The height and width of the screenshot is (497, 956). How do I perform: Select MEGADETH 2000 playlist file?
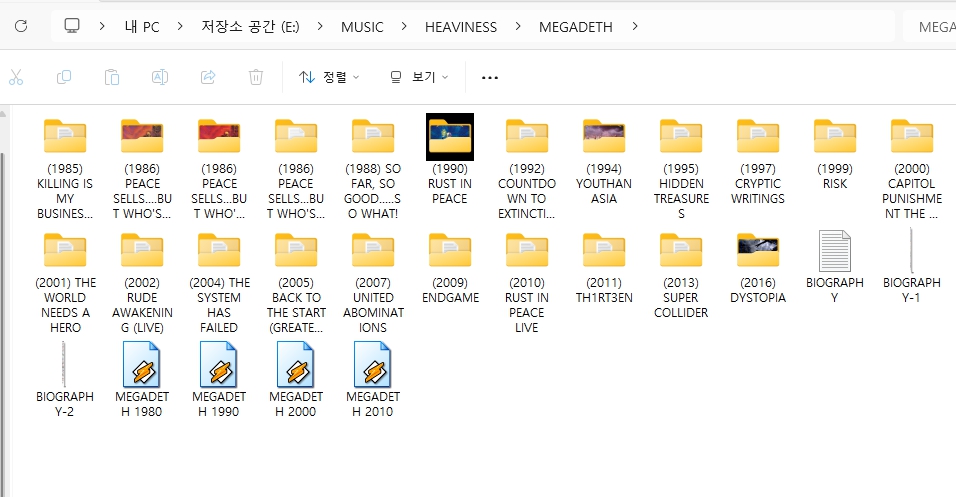pos(296,380)
